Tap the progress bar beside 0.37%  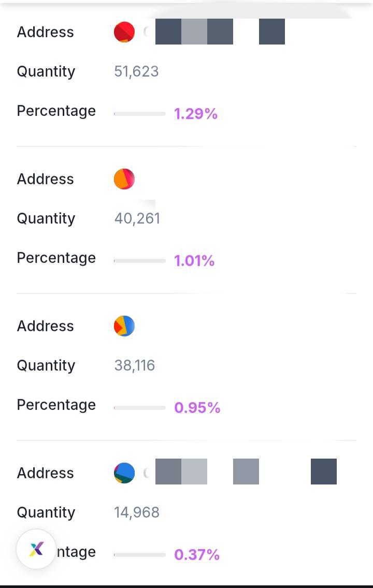tap(140, 555)
